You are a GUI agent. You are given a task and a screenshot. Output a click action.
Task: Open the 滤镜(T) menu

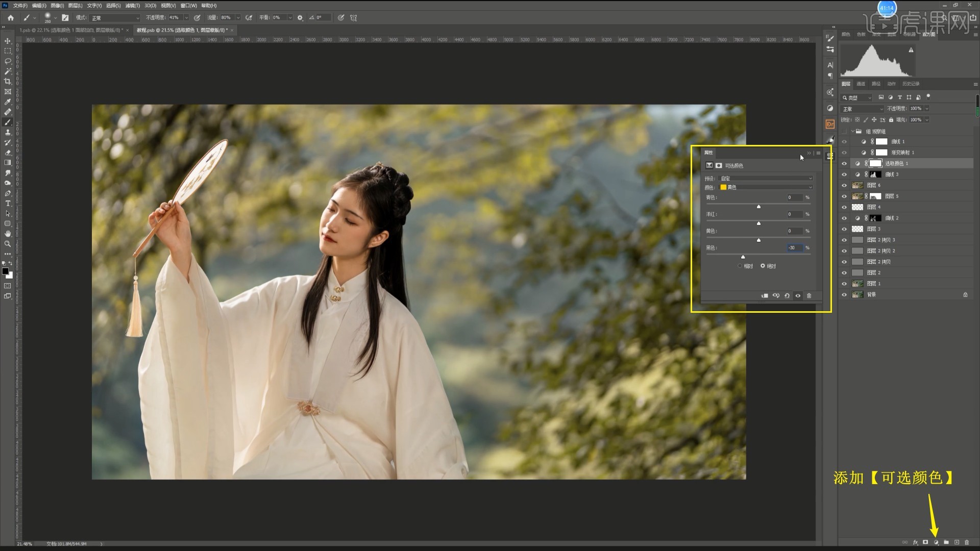132,6
